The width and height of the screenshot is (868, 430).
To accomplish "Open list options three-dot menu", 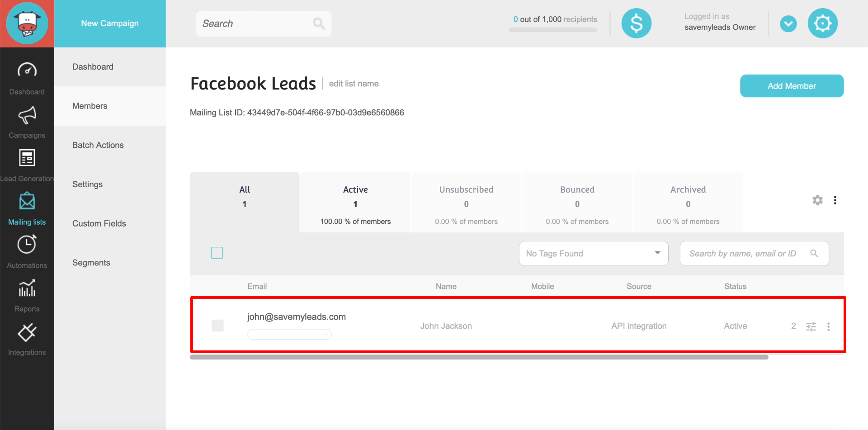I will (x=835, y=200).
